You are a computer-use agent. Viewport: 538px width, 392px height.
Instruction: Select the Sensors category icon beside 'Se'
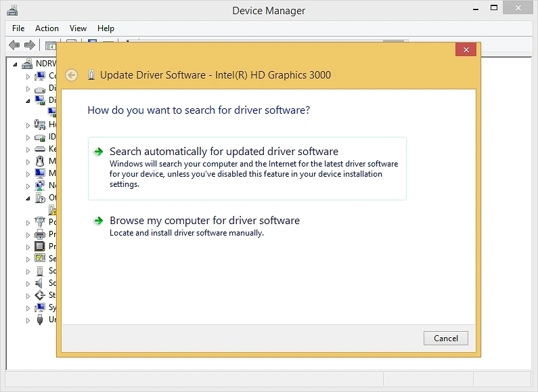coord(40,258)
